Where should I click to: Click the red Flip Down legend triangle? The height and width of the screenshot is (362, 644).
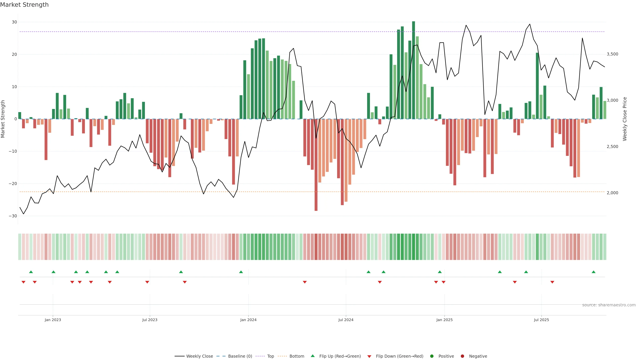pyautogui.click(x=369, y=356)
